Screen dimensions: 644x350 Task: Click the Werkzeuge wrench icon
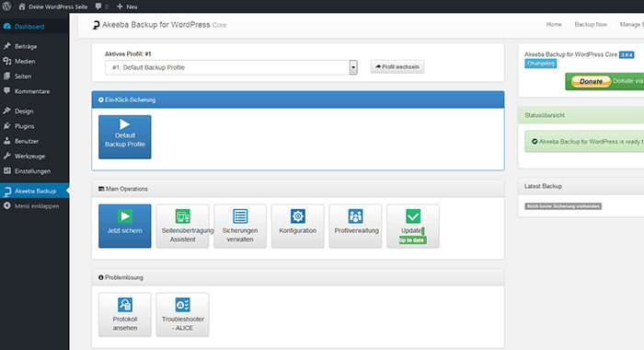point(7,156)
